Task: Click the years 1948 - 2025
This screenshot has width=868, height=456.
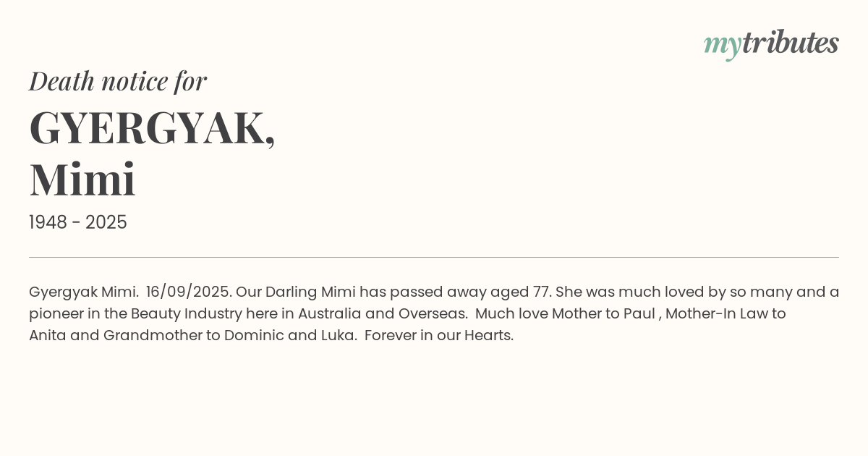Action: (78, 223)
